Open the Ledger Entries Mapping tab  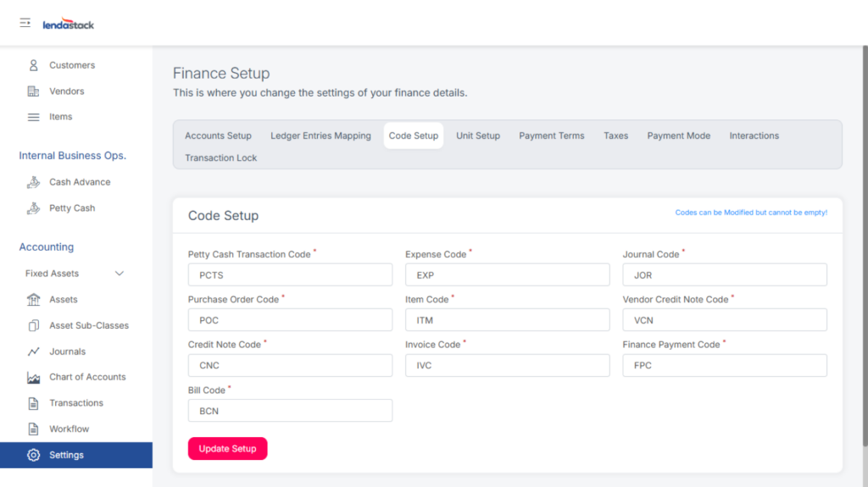(x=320, y=136)
